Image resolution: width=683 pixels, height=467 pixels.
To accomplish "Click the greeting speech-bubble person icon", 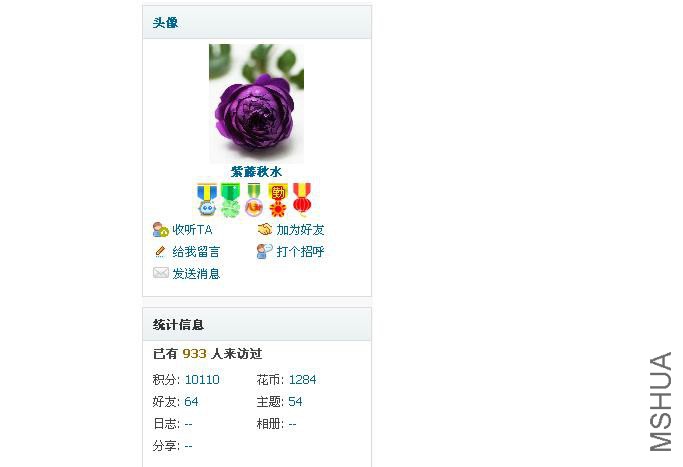I will click(x=264, y=251).
